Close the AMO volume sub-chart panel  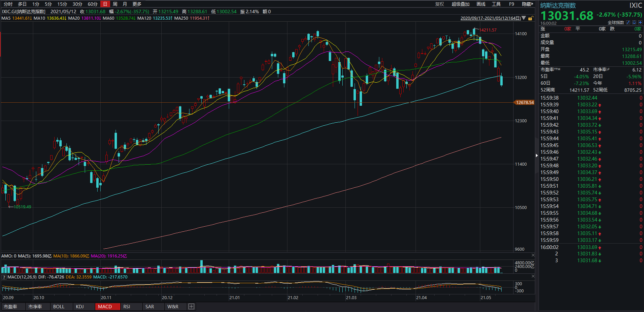pos(533,255)
